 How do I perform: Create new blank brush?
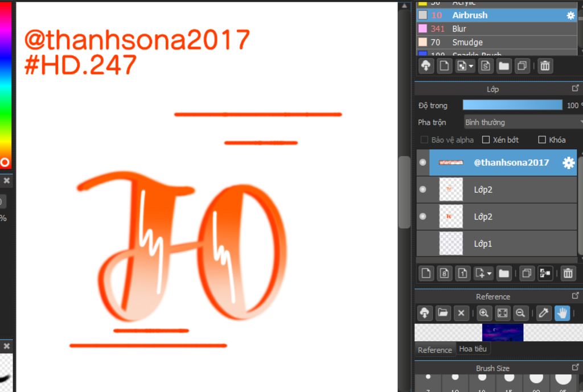444,66
